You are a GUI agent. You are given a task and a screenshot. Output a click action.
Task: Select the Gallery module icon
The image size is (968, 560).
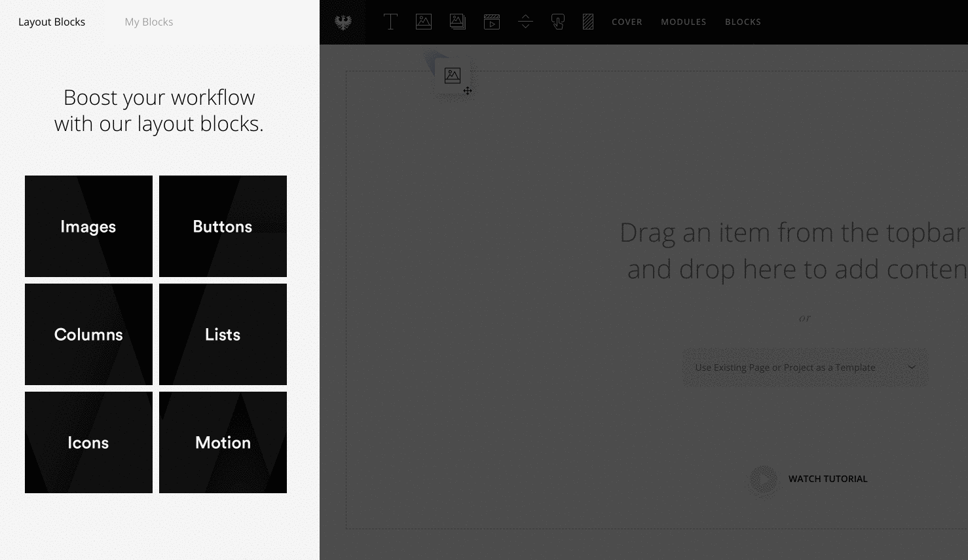click(458, 22)
